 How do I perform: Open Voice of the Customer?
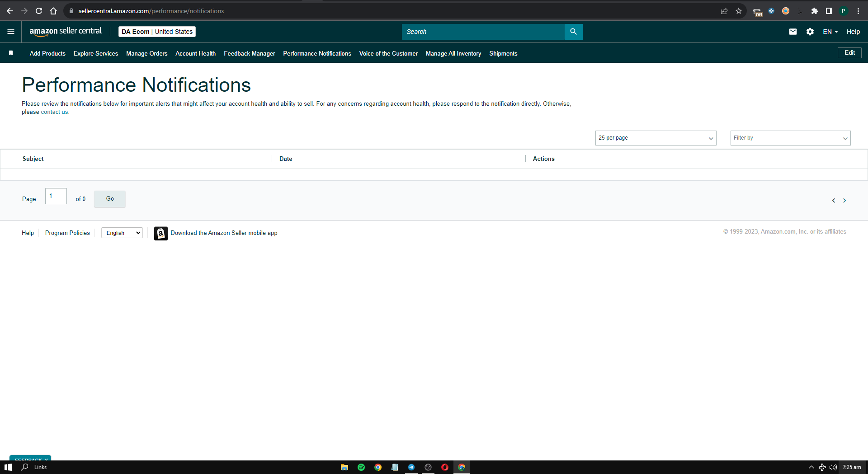point(388,53)
